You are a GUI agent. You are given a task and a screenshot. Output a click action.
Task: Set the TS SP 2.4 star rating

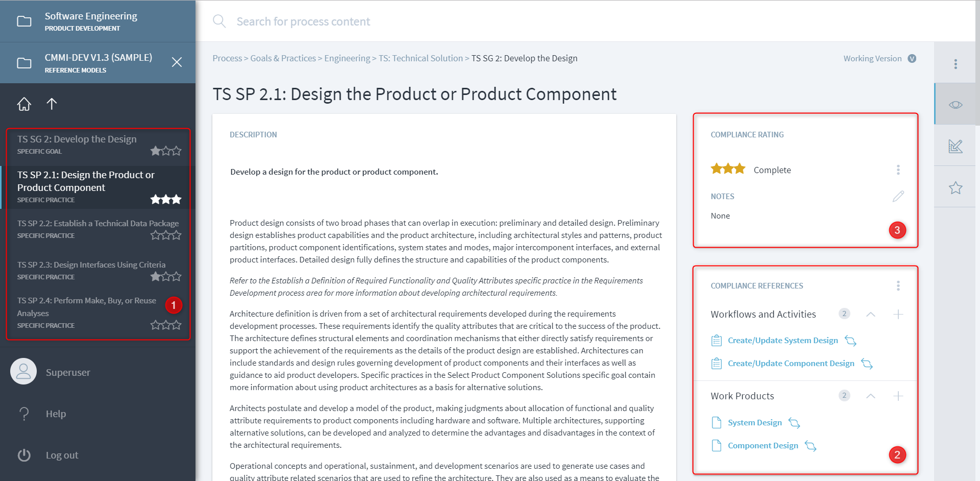tap(166, 325)
